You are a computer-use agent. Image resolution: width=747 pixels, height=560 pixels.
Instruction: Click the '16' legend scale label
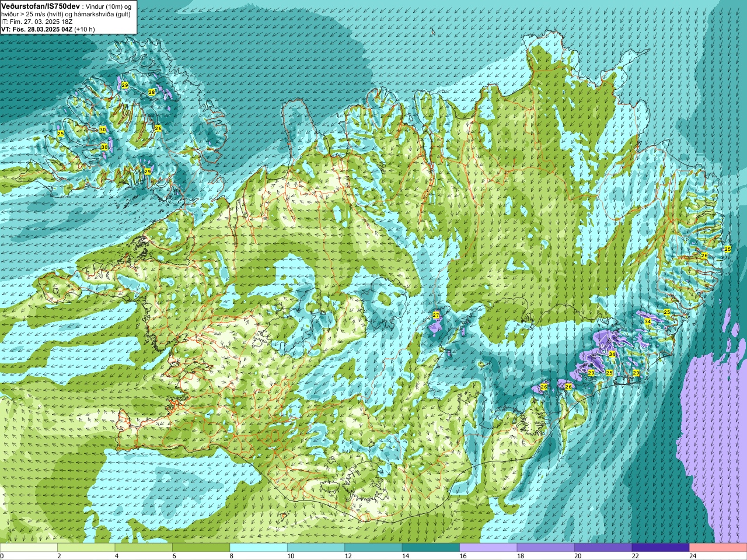coord(463,556)
